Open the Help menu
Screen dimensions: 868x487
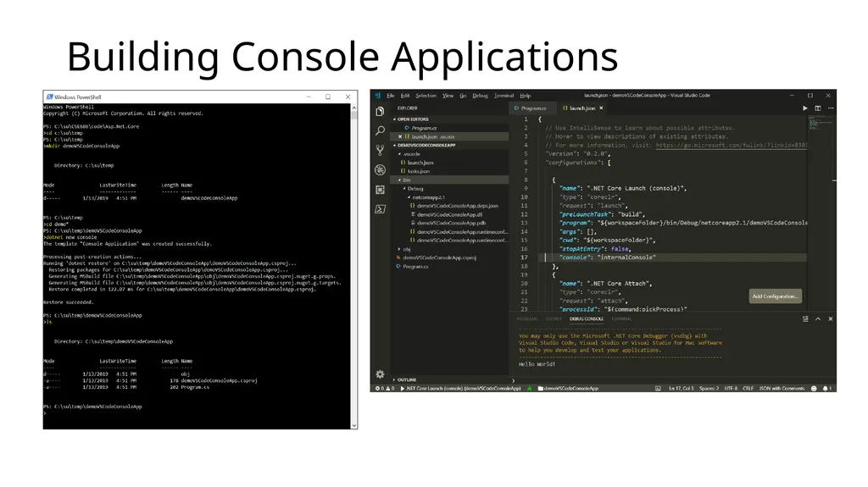click(526, 96)
